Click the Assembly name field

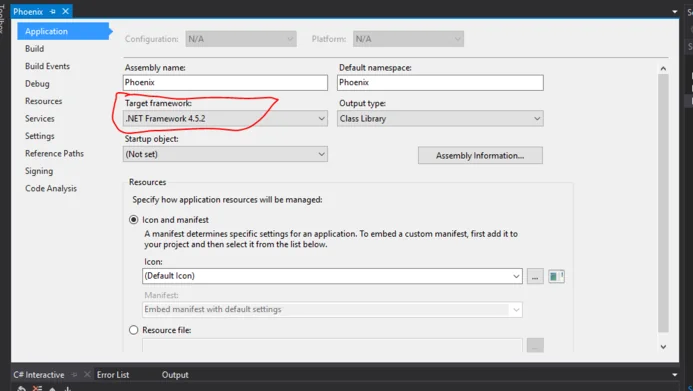click(225, 83)
